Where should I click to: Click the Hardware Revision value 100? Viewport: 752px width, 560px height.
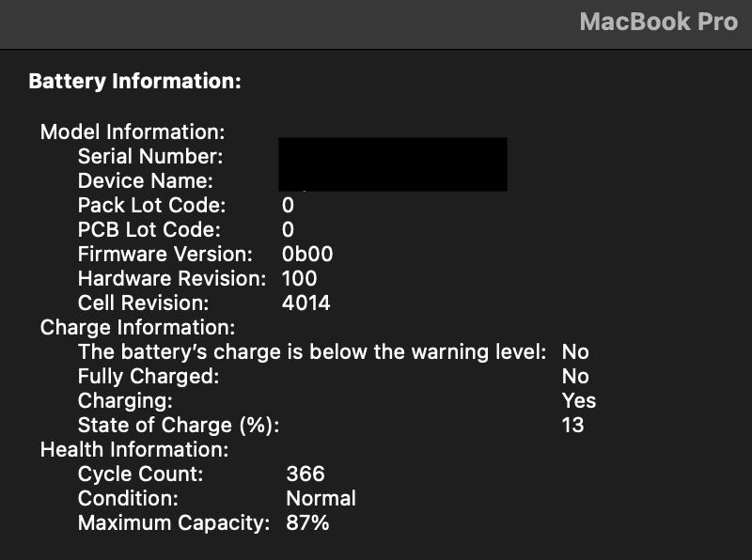click(300, 278)
